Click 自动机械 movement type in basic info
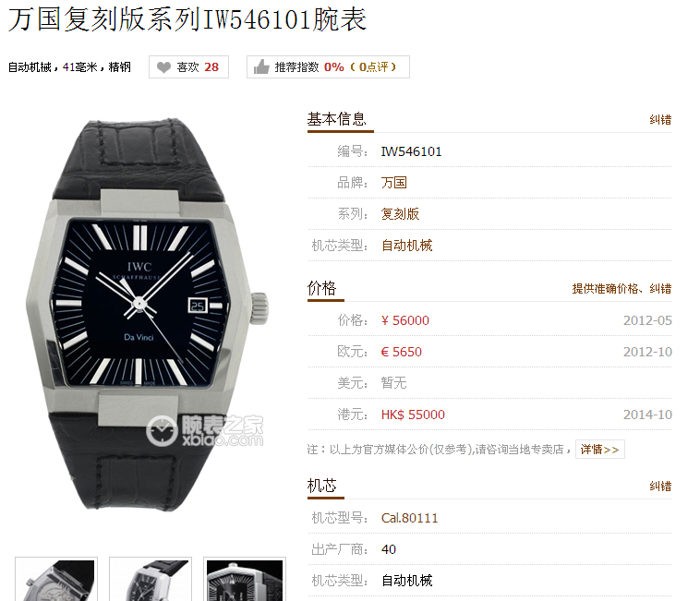The image size is (700, 601). [406, 245]
